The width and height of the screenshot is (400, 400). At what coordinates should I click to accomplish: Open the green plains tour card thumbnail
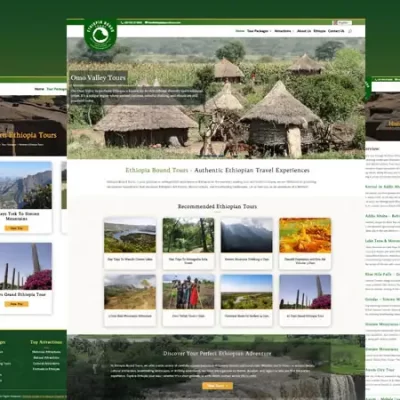[x=247, y=292]
